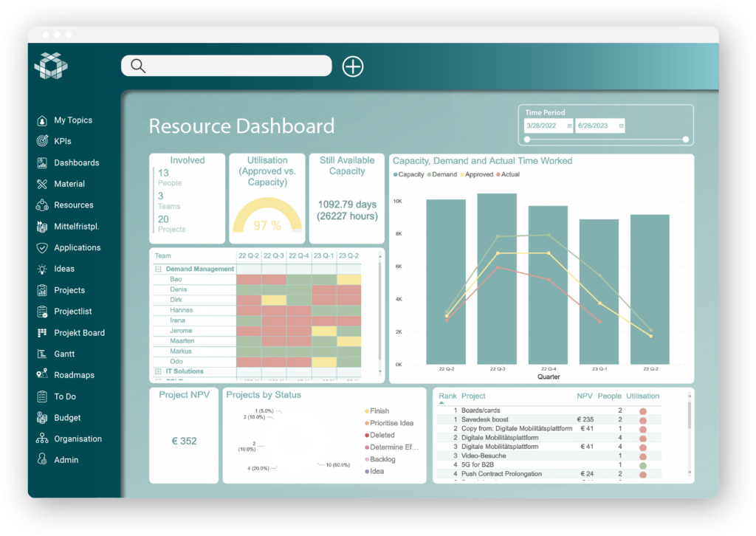Click the right handle of time period slider
The image size is (756, 536).
(x=686, y=139)
